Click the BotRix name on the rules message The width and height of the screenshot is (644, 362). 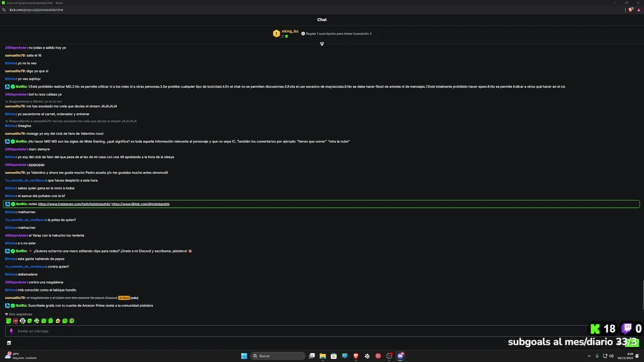[22, 86]
